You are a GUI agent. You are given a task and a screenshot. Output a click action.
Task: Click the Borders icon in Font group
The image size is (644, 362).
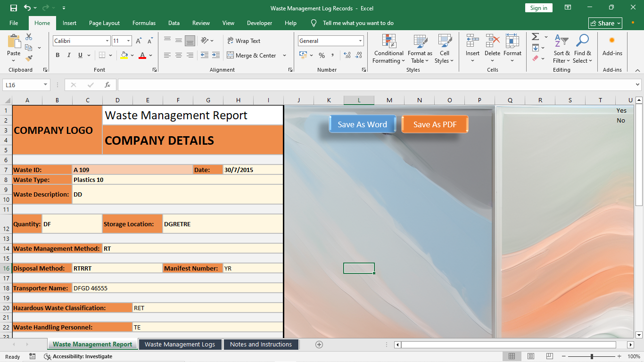pos(102,55)
